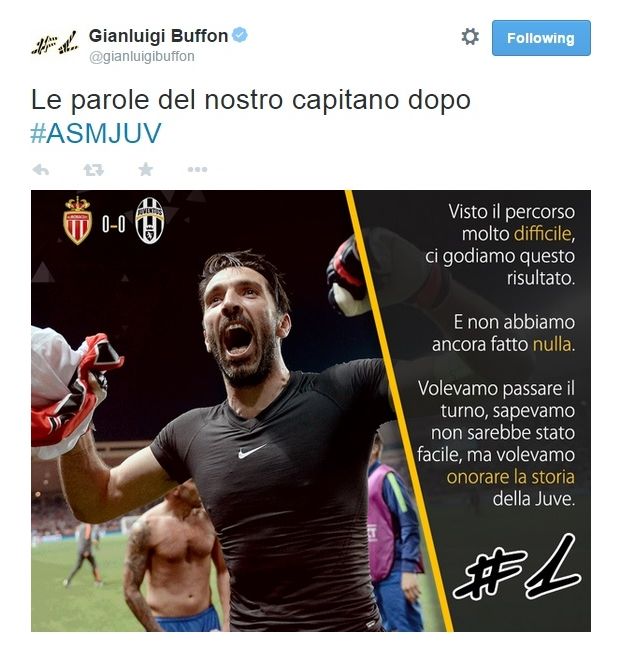Click the Juventus crest in image

tap(150, 221)
